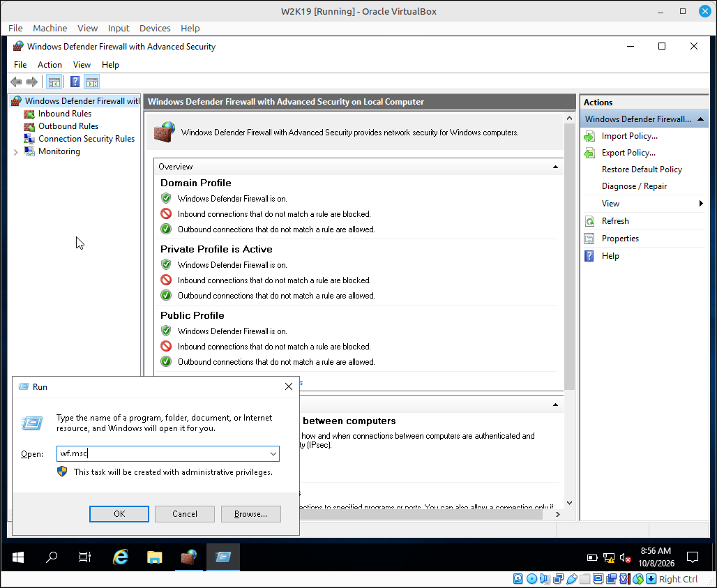The image size is (717, 588).
Task: Click the Windows Start button
Action: click(18, 557)
